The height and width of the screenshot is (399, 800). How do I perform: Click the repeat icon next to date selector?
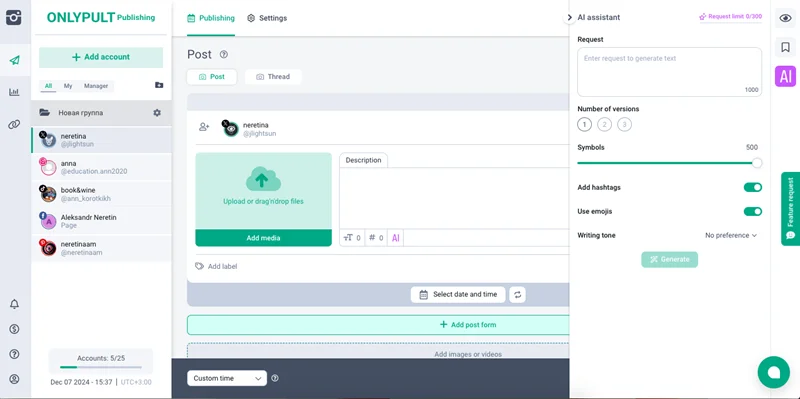517,294
